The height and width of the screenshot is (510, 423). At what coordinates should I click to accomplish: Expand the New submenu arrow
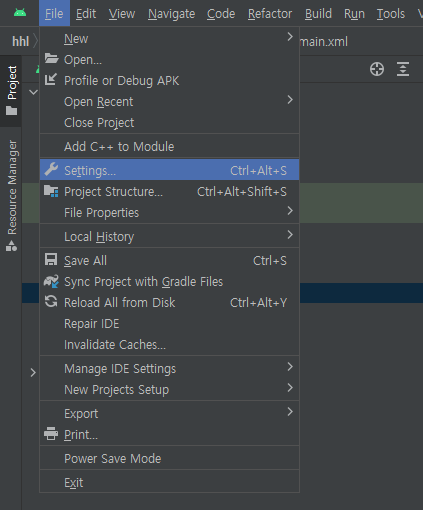pyautogui.click(x=290, y=37)
